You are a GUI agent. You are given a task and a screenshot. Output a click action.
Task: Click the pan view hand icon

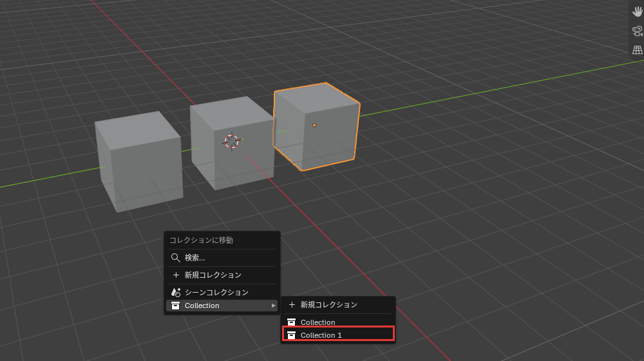638,12
